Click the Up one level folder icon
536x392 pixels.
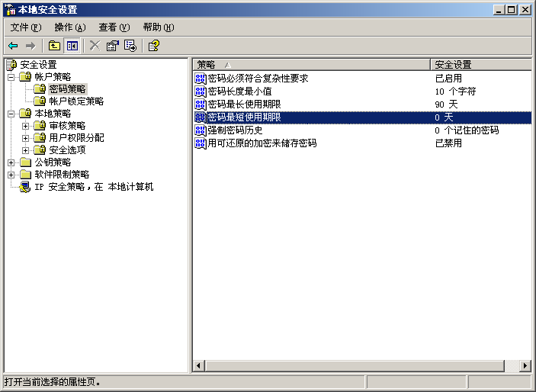[x=54, y=46]
